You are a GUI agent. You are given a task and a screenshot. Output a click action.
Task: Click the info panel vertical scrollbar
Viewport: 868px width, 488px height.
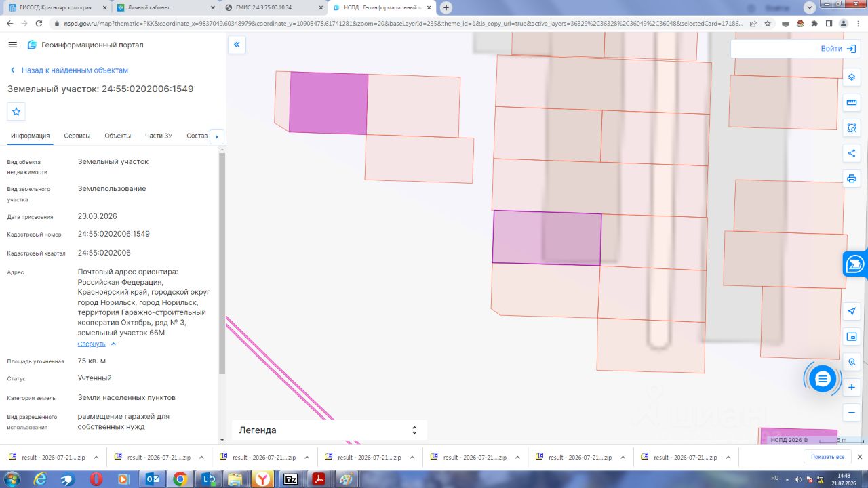tap(222, 264)
